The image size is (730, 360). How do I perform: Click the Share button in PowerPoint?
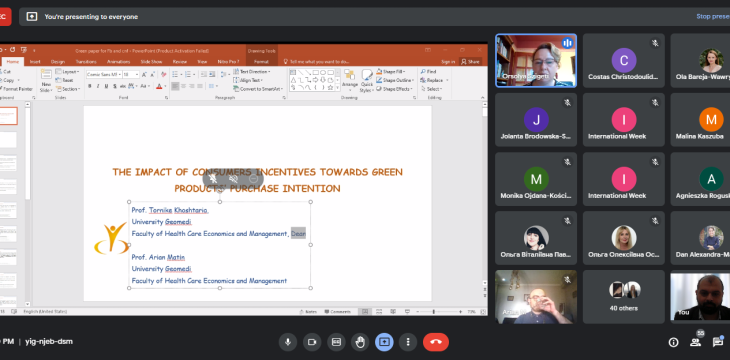click(470, 61)
